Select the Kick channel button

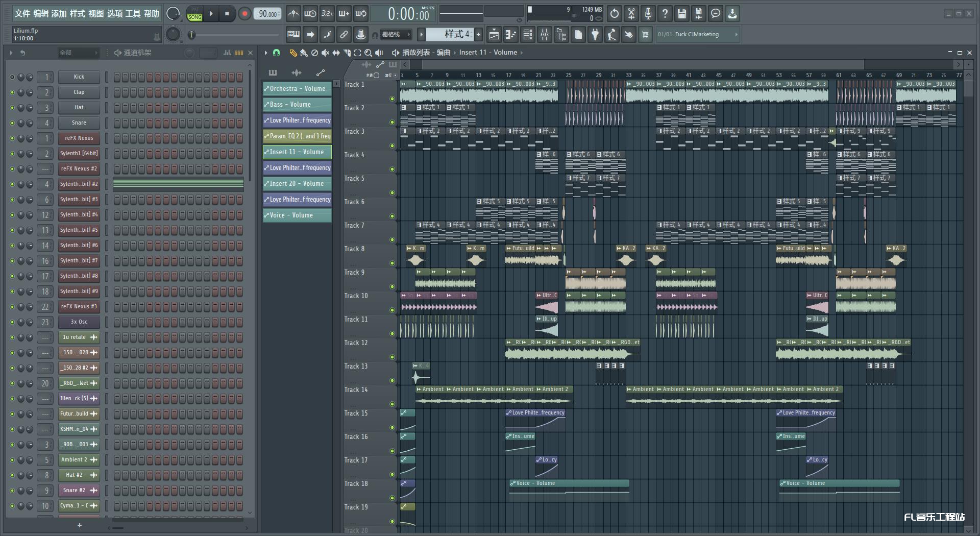coord(79,77)
